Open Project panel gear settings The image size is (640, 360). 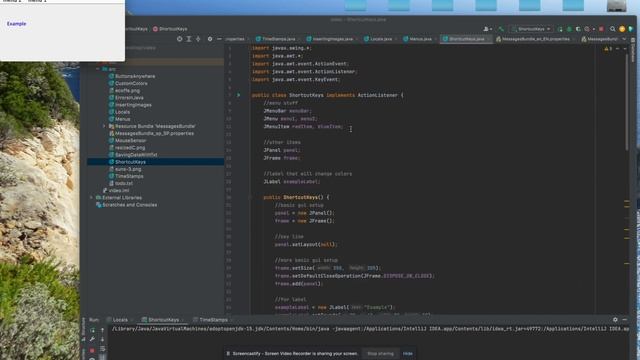pyautogui.click(x=210, y=39)
